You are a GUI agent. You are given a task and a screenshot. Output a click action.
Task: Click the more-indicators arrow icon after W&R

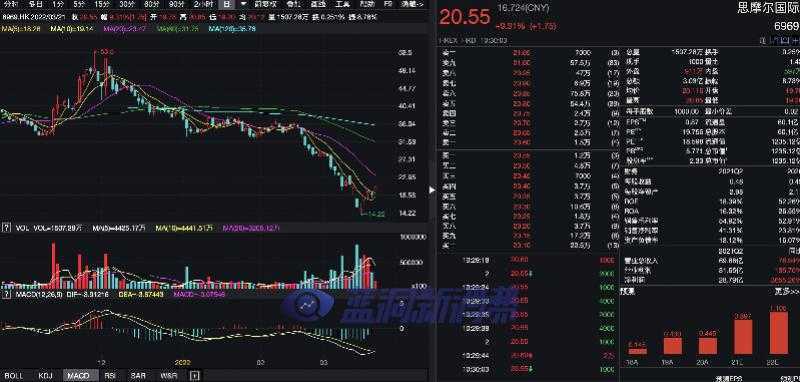194,376
